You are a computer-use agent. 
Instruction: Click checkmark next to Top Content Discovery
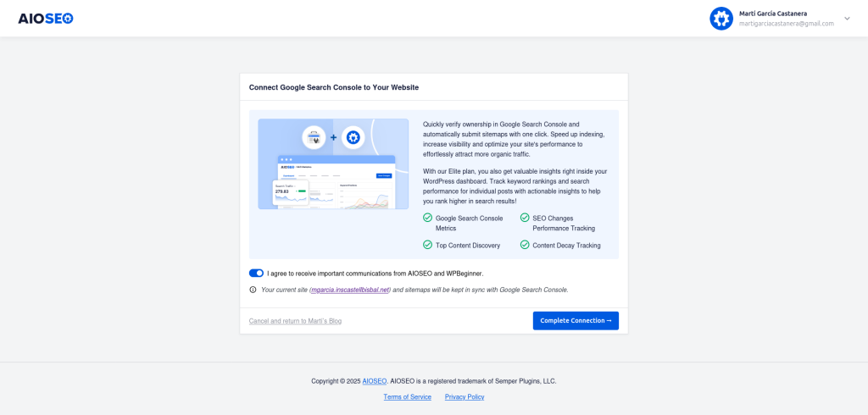coord(427,245)
